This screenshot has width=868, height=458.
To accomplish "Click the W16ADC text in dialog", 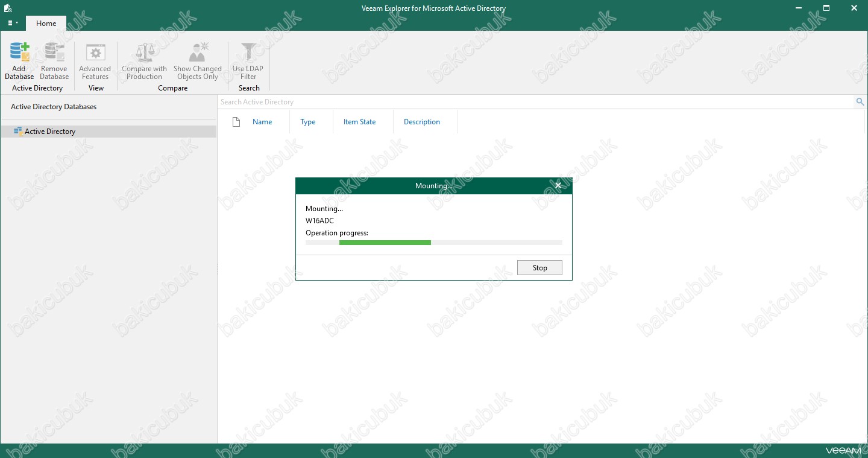I will pos(319,221).
